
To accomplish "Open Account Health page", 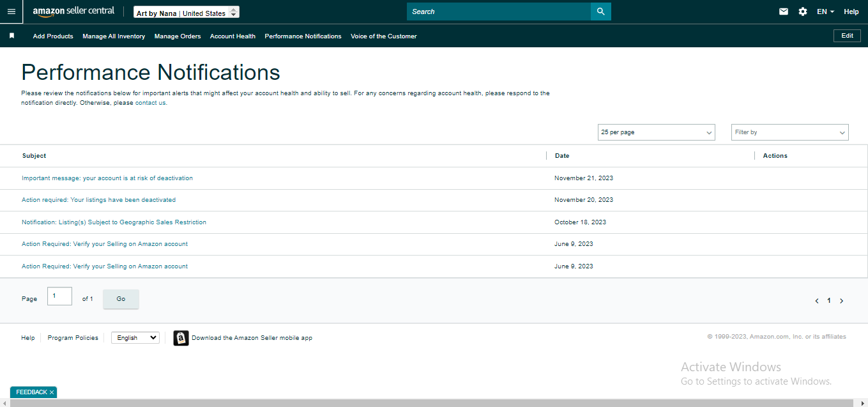I will (x=232, y=36).
